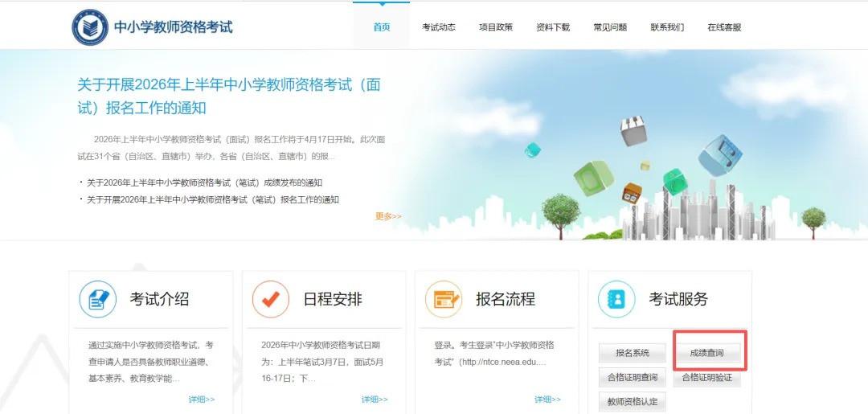Click the NTCE site logo emblem
This screenshot has width=868, height=414.
(90, 27)
